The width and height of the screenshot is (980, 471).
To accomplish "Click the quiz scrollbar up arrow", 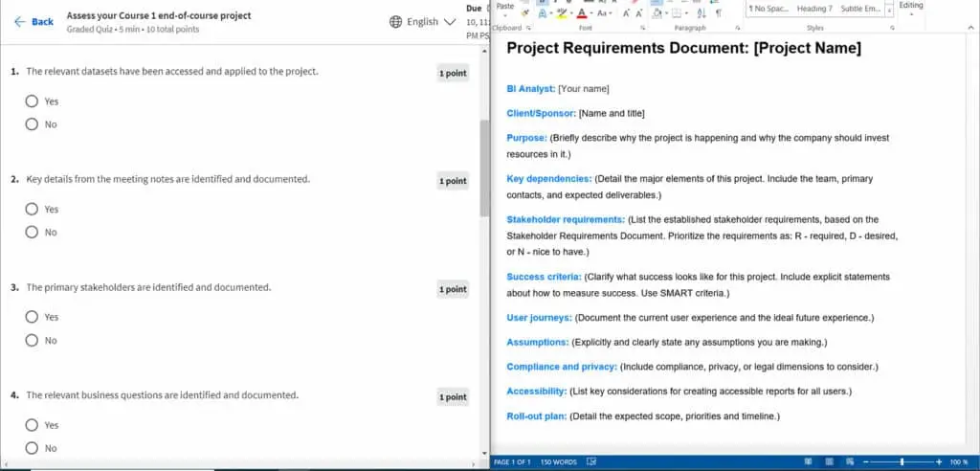I will pos(484,50).
